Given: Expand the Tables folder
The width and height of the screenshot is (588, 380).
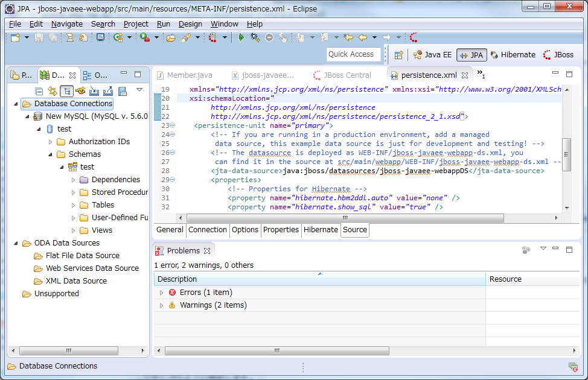Looking at the screenshot, I should pyautogui.click(x=74, y=205).
